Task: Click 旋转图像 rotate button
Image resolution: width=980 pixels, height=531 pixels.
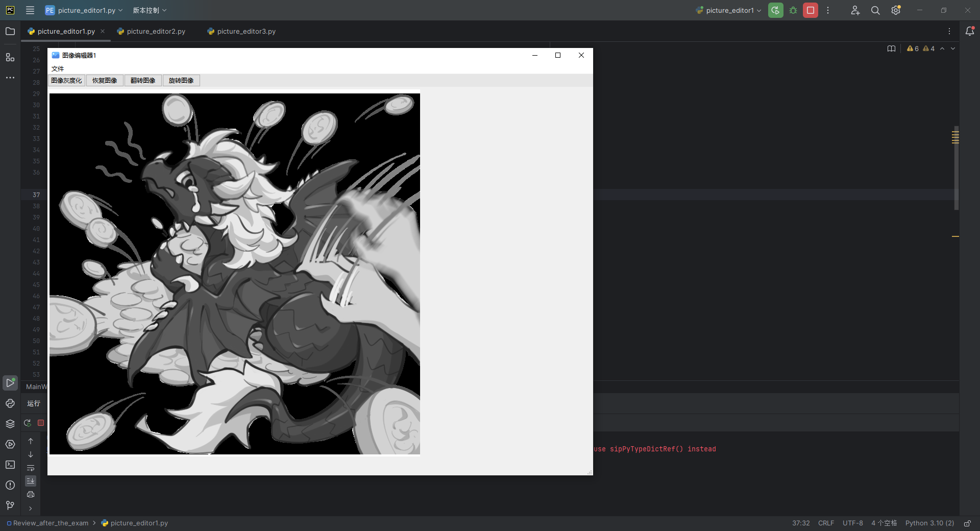Action: pos(181,81)
